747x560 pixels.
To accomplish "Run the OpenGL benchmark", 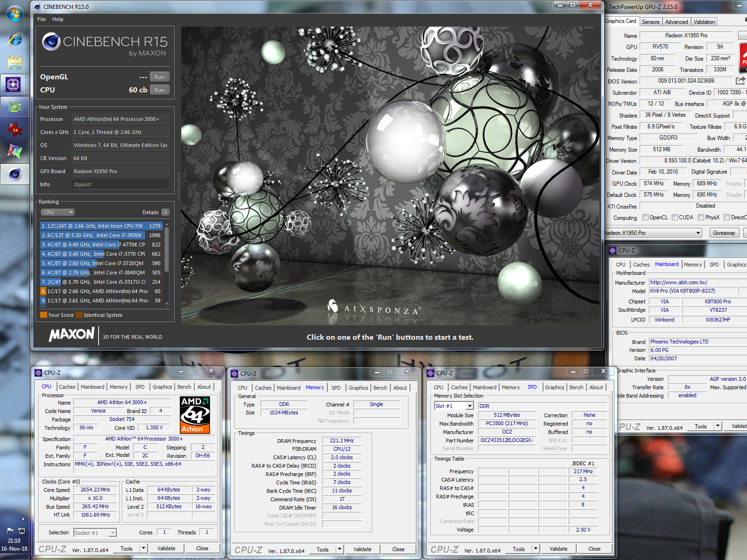I will pyautogui.click(x=160, y=77).
